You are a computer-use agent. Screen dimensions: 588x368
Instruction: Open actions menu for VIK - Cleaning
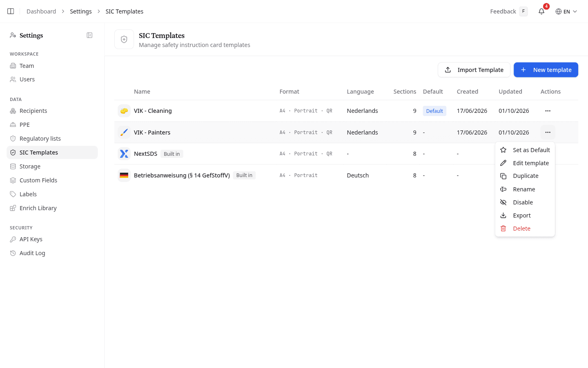[x=548, y=111]
